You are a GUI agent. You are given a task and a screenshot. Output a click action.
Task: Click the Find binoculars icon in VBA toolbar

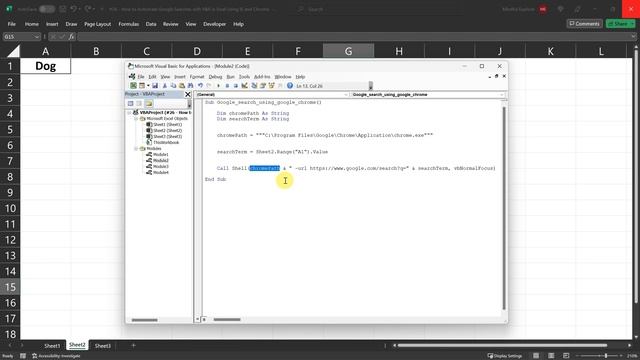point(190,86)
